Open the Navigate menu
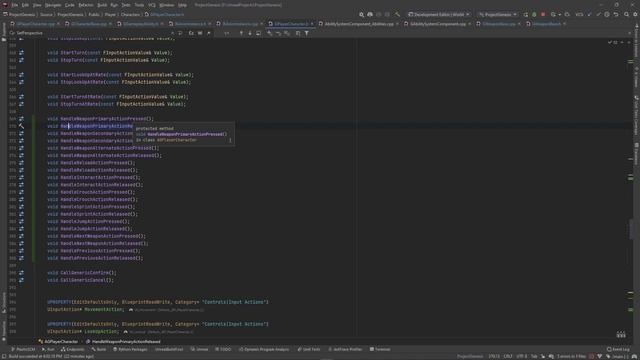This screenshot has width=640, height=360. pyautogui.click(x=53, y=5)
